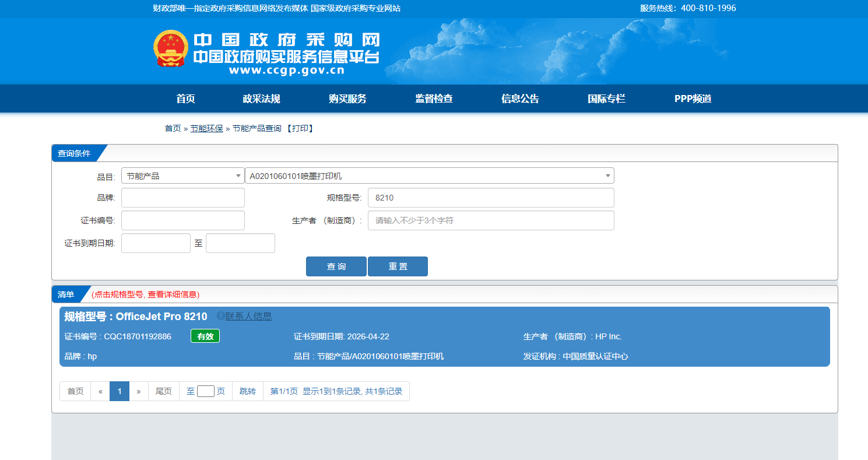Expand the 节能产品 category dropdown

183,175
